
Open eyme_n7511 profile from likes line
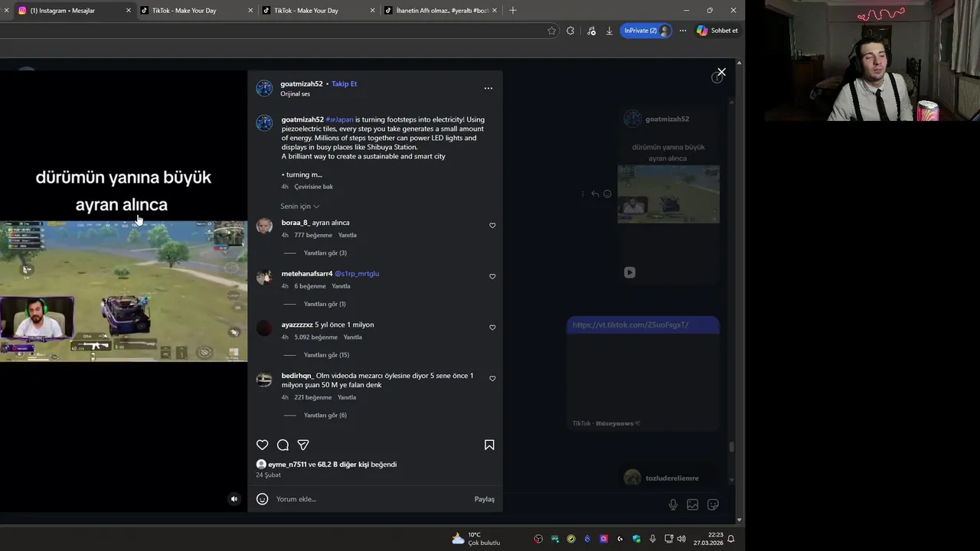(287, 465)
